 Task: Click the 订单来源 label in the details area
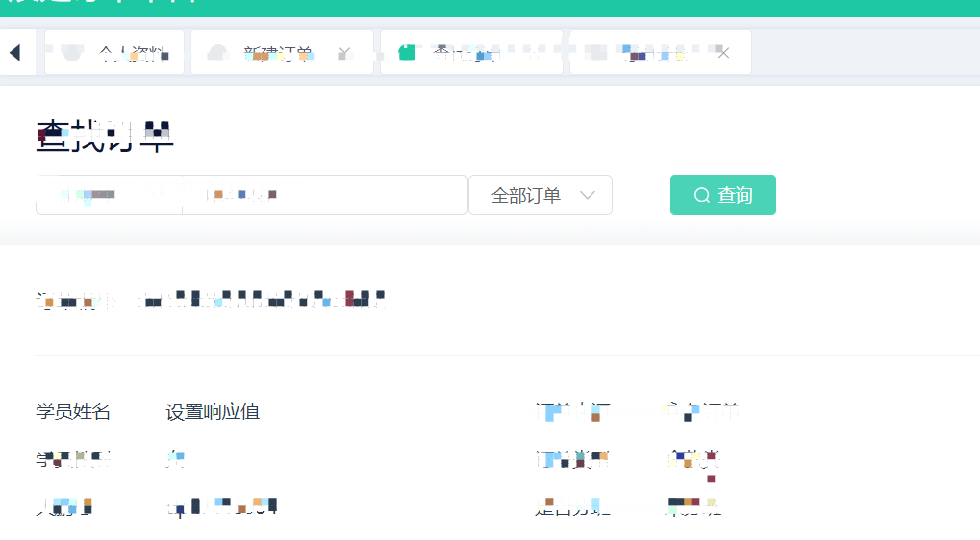571,412
